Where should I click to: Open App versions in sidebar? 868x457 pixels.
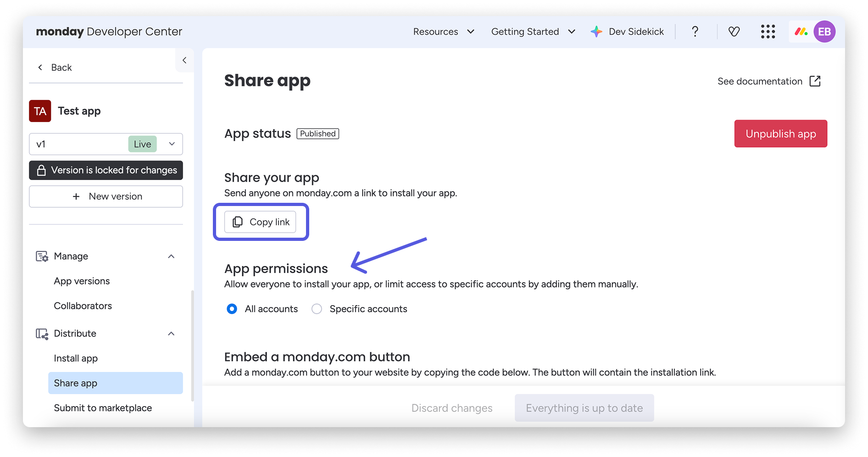click(82, 281)
